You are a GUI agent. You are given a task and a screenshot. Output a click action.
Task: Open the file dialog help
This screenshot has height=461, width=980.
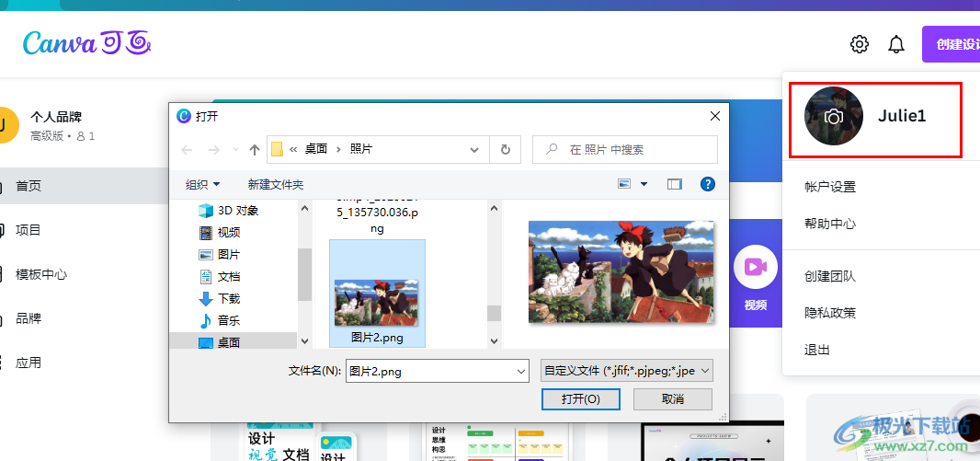[x=708, y=184]
